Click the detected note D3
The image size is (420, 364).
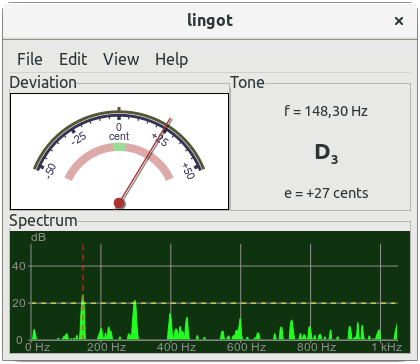tap(327, 153)
